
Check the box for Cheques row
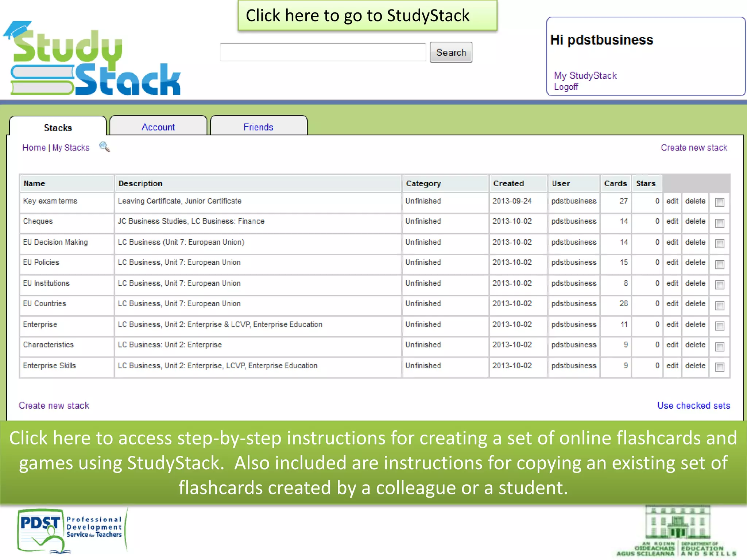tap(720, 223)
